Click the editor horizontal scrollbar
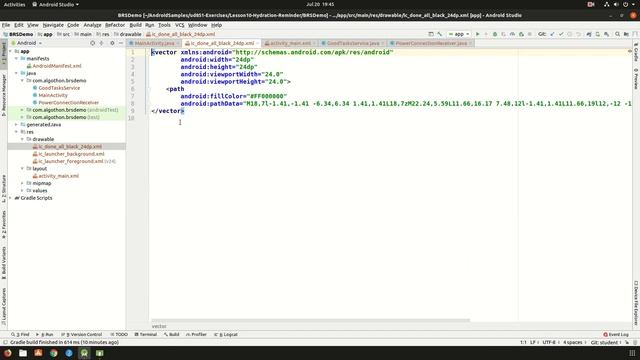Image resolution: width=640 pixels, height=360 pixels. coord(310,320)
